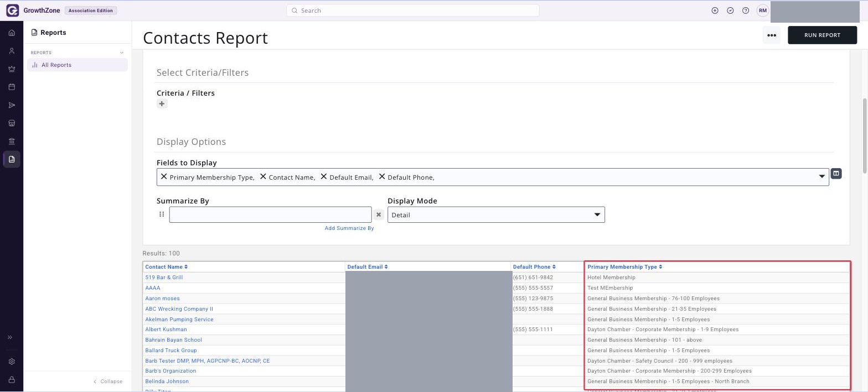This screenshot has width=868, height=392.
Task: Click into the Summarize By input field
Action: click(270, 215)
